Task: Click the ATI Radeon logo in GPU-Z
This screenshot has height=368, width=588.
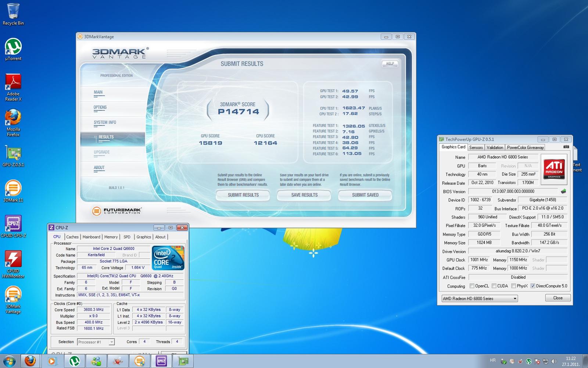Action: 554,169
